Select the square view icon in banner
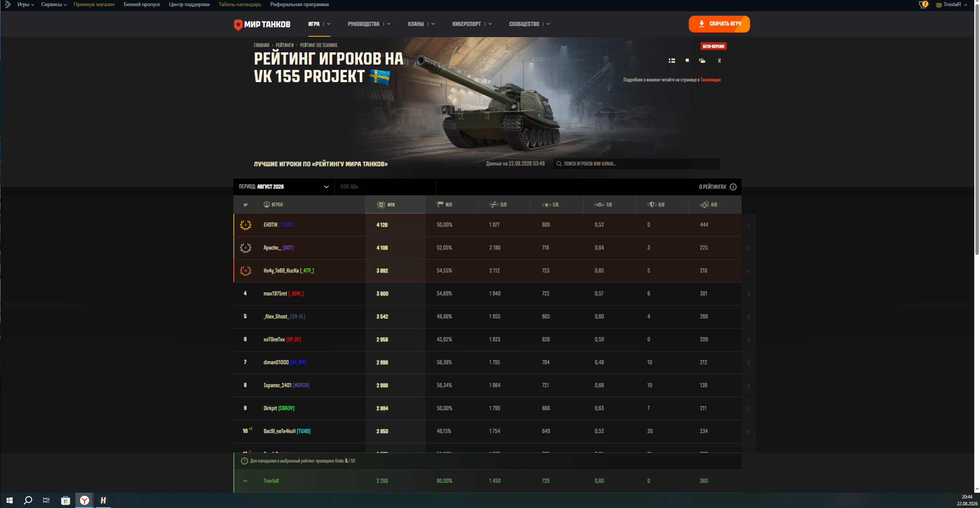The width and height of the screenshot is (980, 508). 687,60
